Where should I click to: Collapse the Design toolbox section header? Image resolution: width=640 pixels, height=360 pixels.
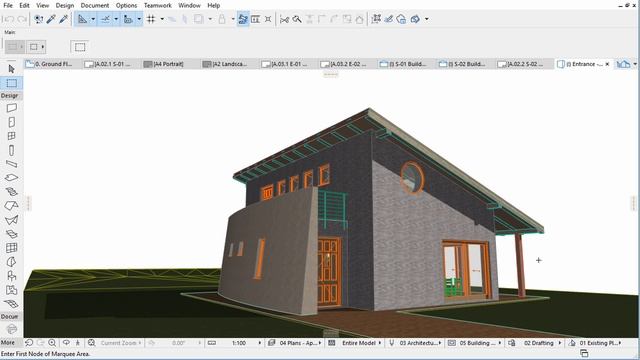[10, 96]
